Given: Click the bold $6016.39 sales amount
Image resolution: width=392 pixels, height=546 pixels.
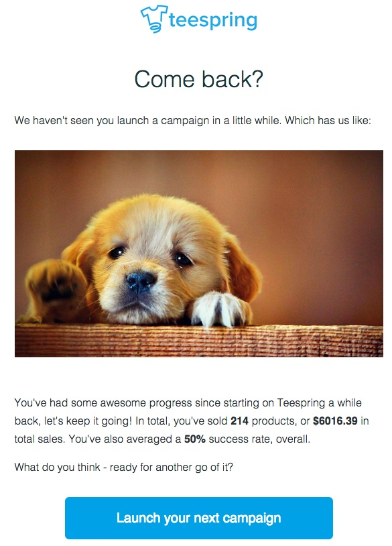Looking at the screenshot, I should (335, 421).
